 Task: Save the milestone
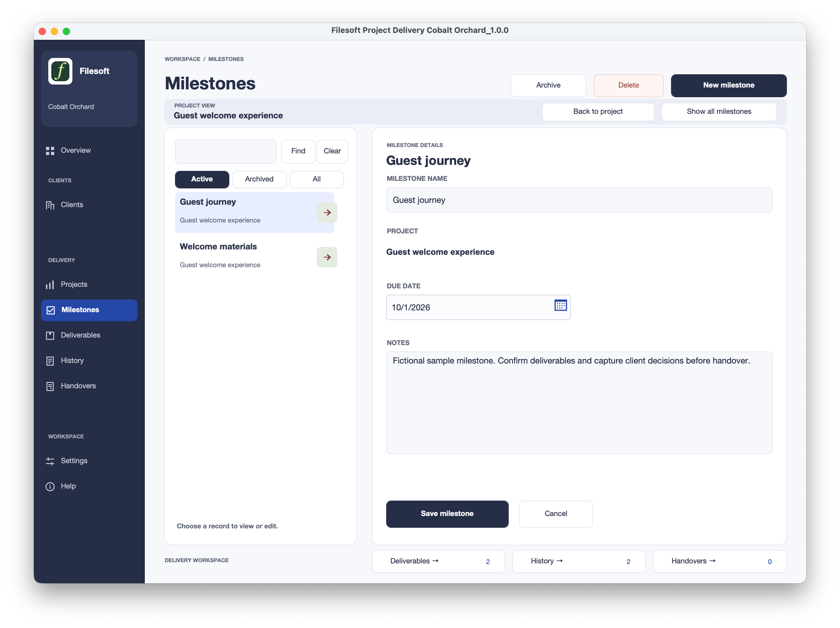tap(447, 514)
